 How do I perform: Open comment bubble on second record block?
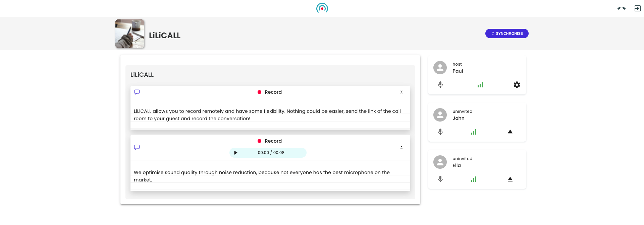coord(137,147)
